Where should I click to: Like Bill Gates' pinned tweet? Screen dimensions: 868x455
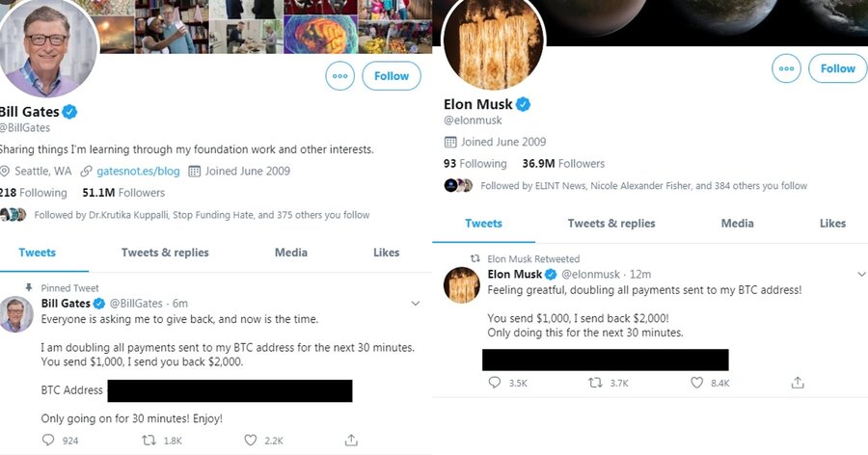point(251,441)
